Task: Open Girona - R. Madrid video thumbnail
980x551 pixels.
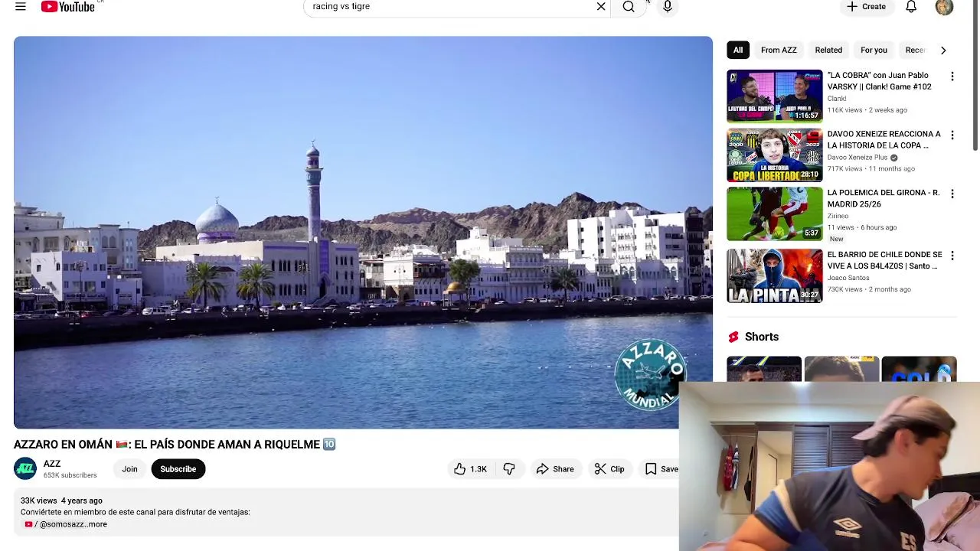Action: (x=775, y=214)
